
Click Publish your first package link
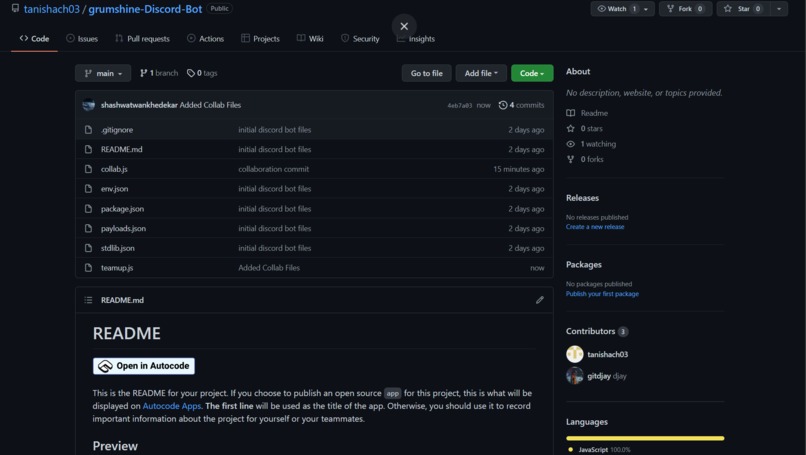602,294
